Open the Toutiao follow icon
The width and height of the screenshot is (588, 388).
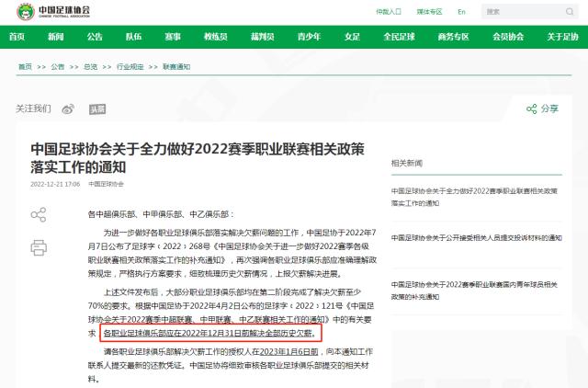97,109
